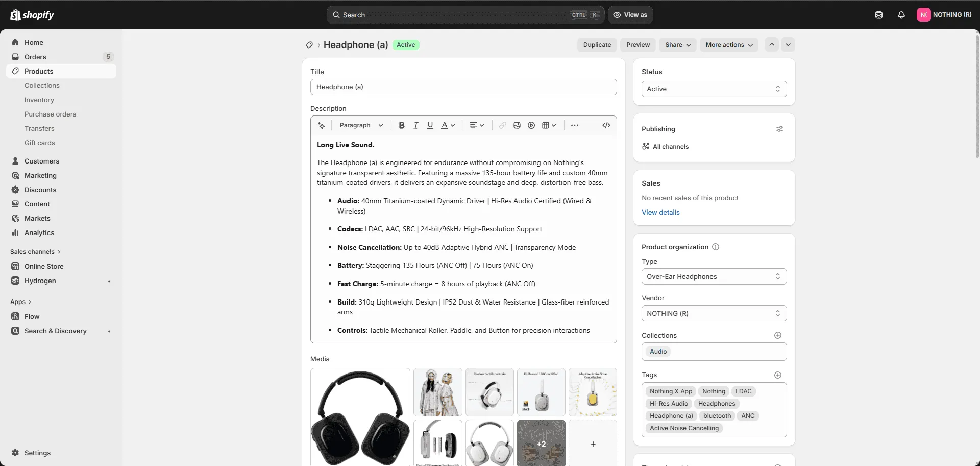Open Collections under Products
Image resolution: width=980 pixels, height=466 pixels.
click(x=42, y=85)
